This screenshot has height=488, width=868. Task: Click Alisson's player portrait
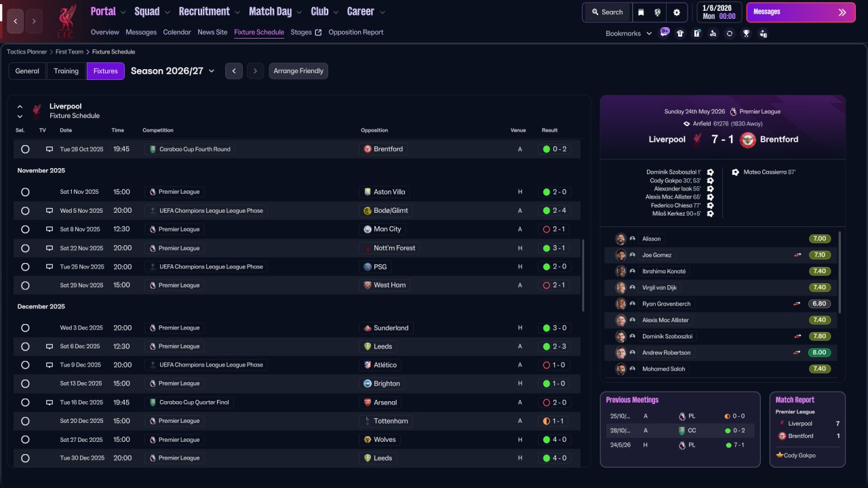click(x=620, y=239)
